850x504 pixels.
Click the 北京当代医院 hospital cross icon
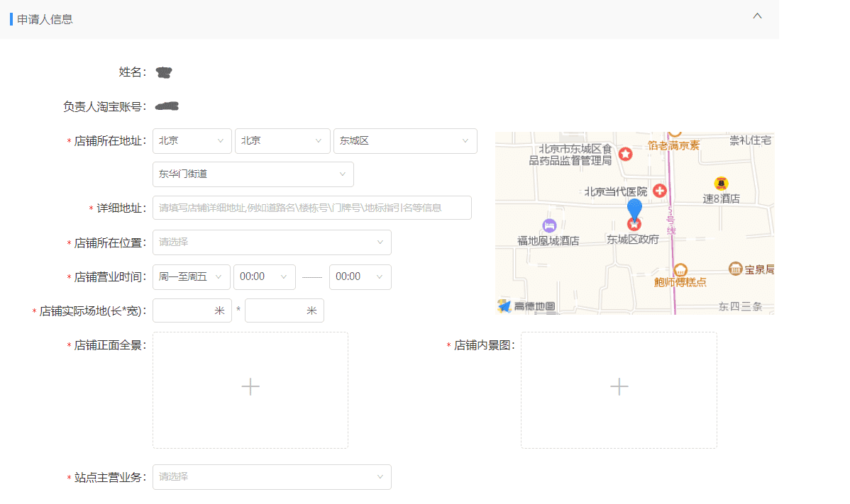[660, 191]
